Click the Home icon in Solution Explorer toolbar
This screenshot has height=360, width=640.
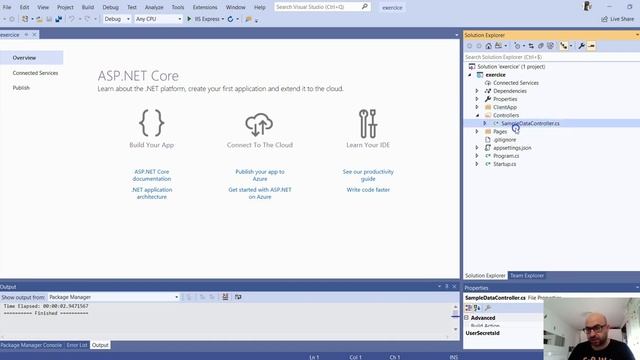click(489, 46)
